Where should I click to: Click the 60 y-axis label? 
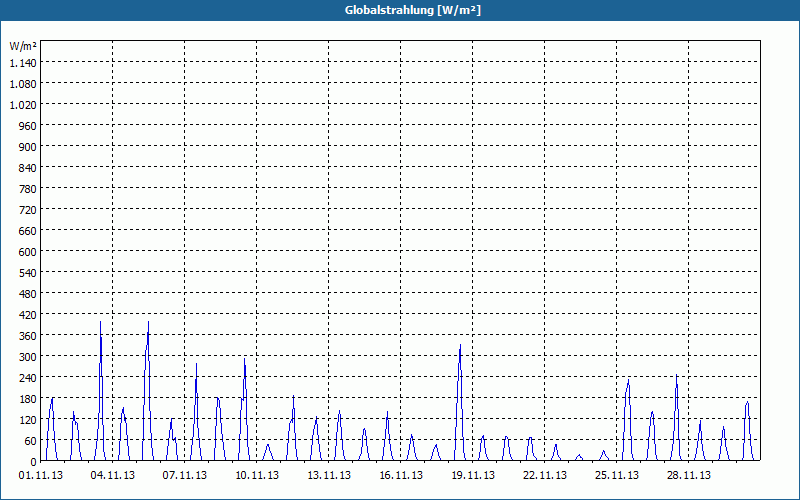coord(31,441)
